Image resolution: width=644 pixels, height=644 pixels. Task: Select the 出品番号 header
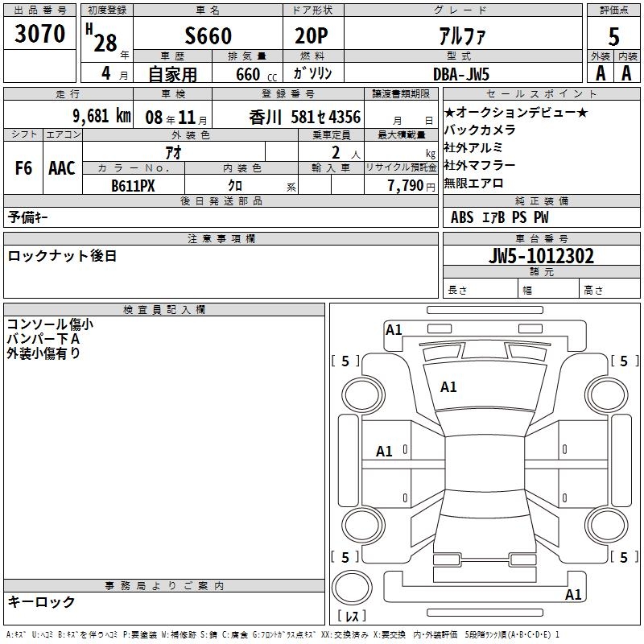(39, 10)
